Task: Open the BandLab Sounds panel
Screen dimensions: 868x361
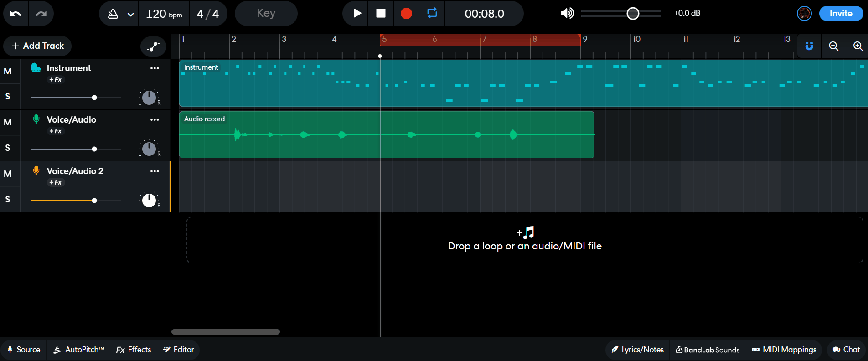Action: coord(707,350)
